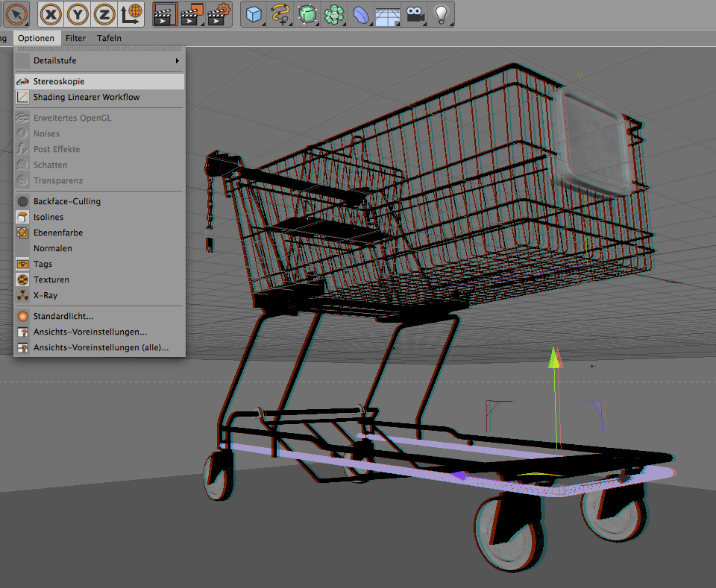716x588 pixels.
Task: Enable Stereoskopie in the Optionen menu
Action: tap(59, 81)
